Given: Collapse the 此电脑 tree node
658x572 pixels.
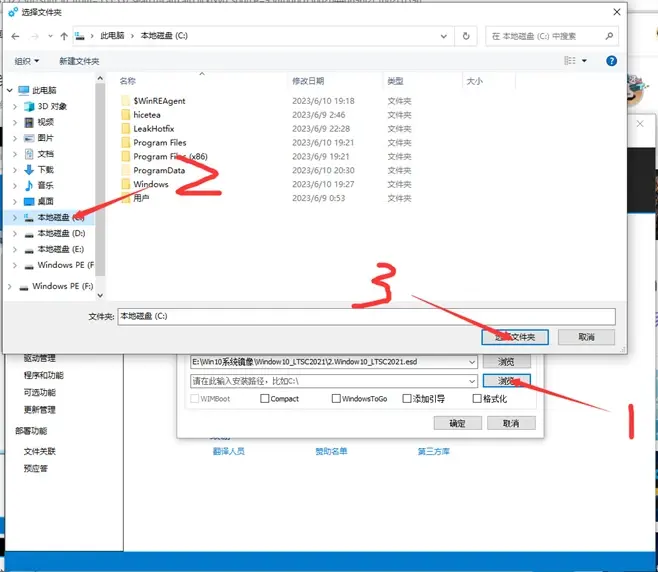Looking at the screenshot, I should [x=10, y=90].
